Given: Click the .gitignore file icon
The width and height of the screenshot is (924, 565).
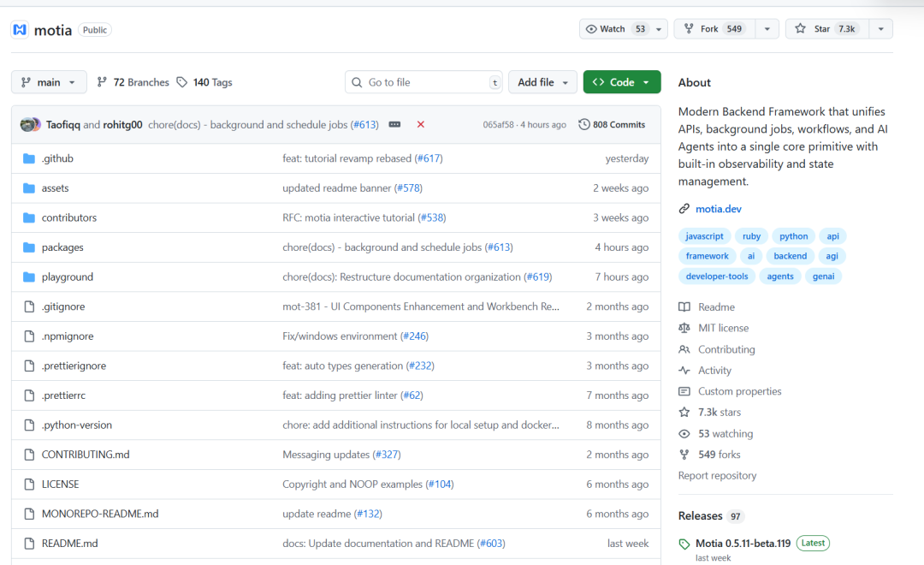Looking at the screenshot, I should pyautogui.click(x=29, y=306).
